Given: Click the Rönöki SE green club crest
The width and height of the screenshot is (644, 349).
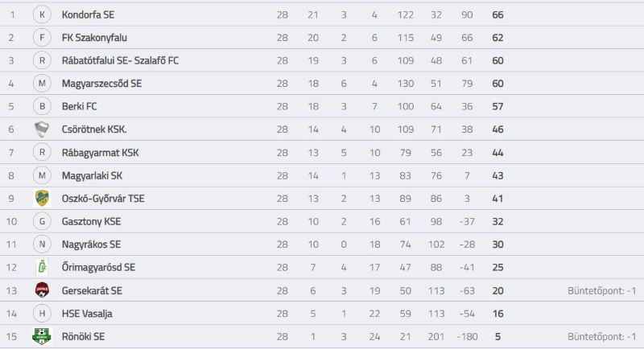Looking at the screenshot, I should point(42,336).
